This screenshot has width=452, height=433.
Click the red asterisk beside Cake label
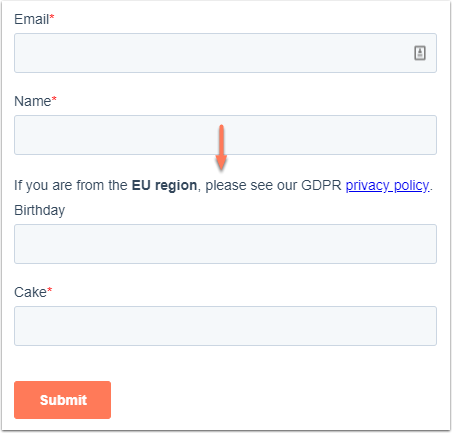(x=49, y=289)
